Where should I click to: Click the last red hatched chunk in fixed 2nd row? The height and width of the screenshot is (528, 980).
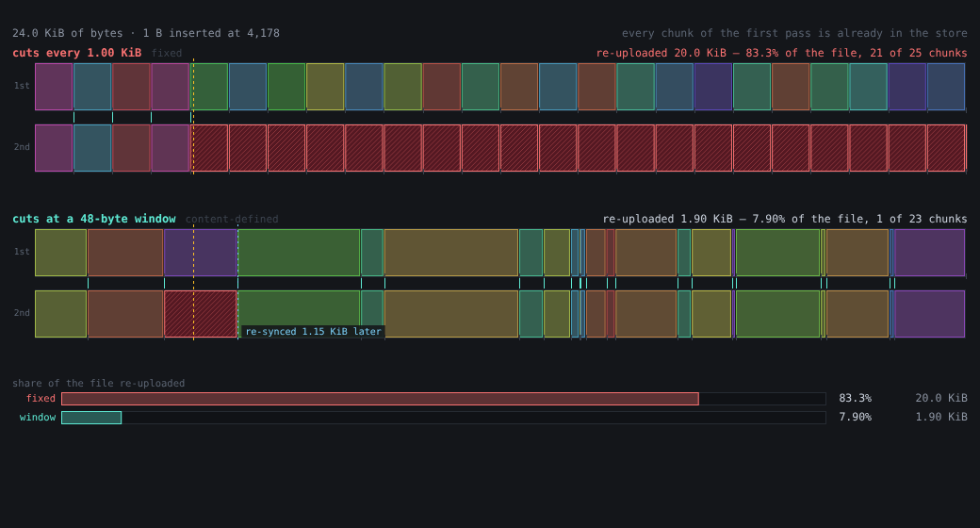946,148
